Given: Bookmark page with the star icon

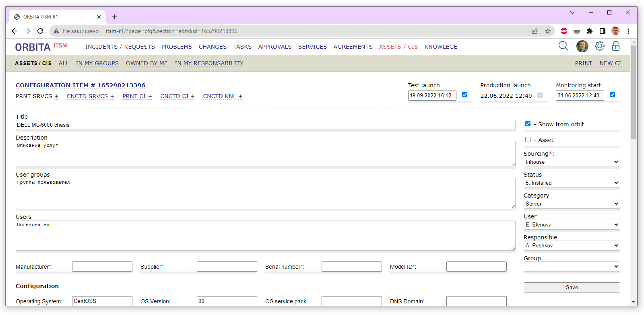Looking at the screenshot, I should point(548,31).
